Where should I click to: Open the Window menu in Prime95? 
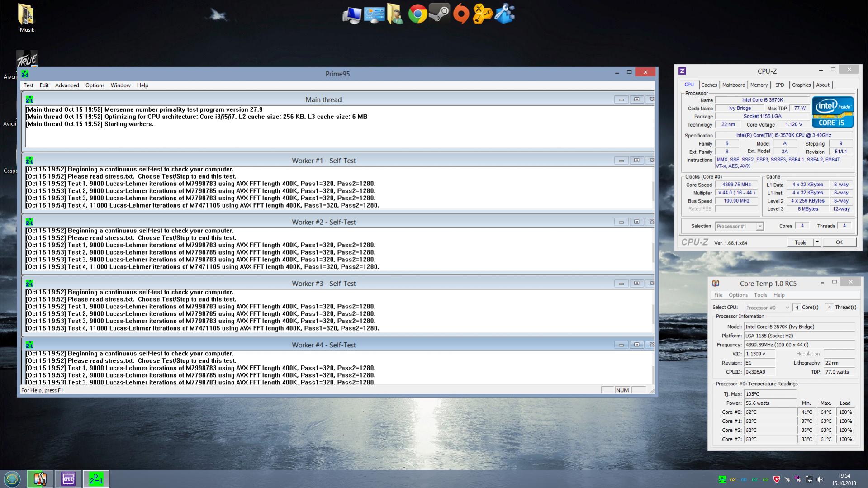[x=121, y=85]
